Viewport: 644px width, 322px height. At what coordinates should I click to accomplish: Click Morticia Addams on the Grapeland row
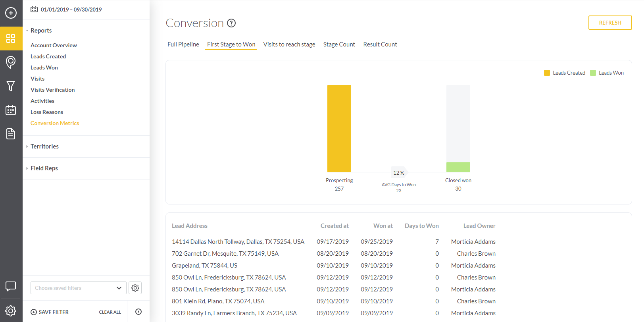(473, 266)
